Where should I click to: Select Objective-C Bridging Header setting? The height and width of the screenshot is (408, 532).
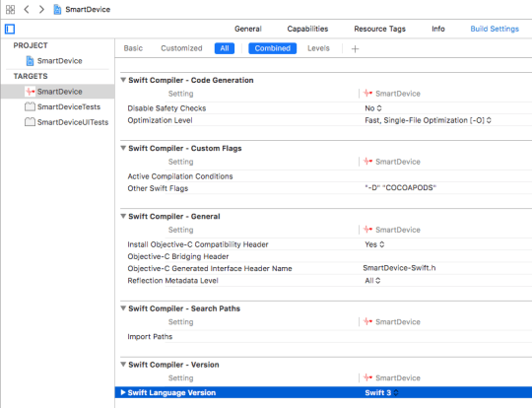(x=178, y=256)
